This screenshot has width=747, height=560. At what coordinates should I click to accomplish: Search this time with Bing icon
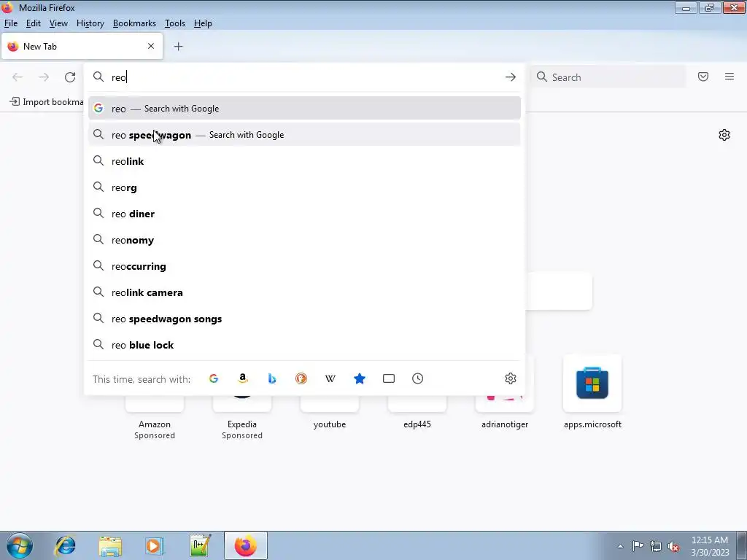[272, 378]
